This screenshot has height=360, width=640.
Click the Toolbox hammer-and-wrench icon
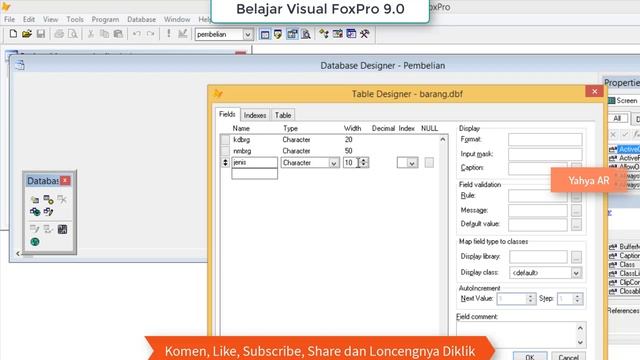click(x=364, y=34)
